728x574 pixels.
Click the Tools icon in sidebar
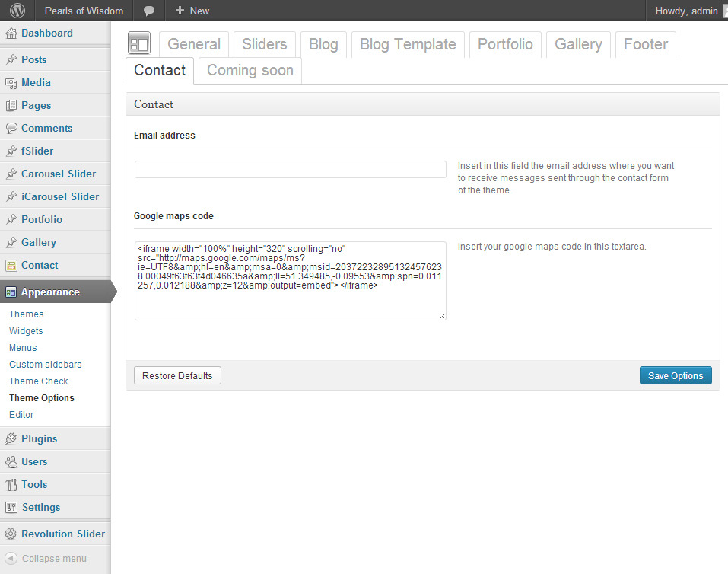[x=11, y=485]
